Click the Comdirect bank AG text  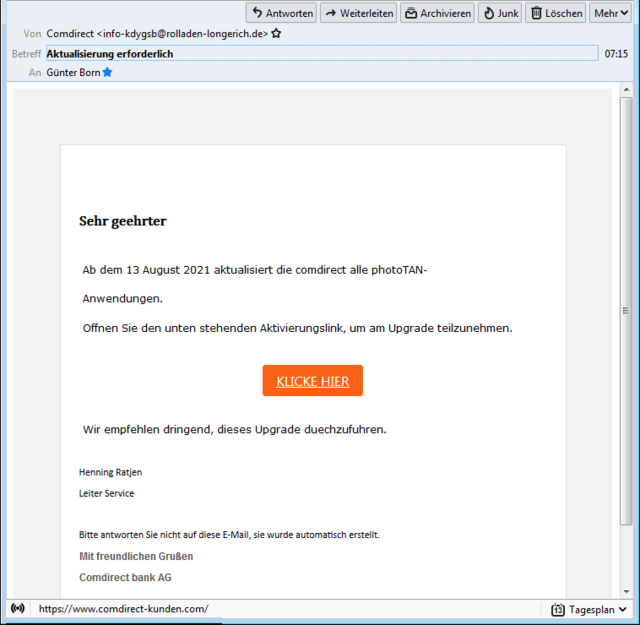point(125,577)
